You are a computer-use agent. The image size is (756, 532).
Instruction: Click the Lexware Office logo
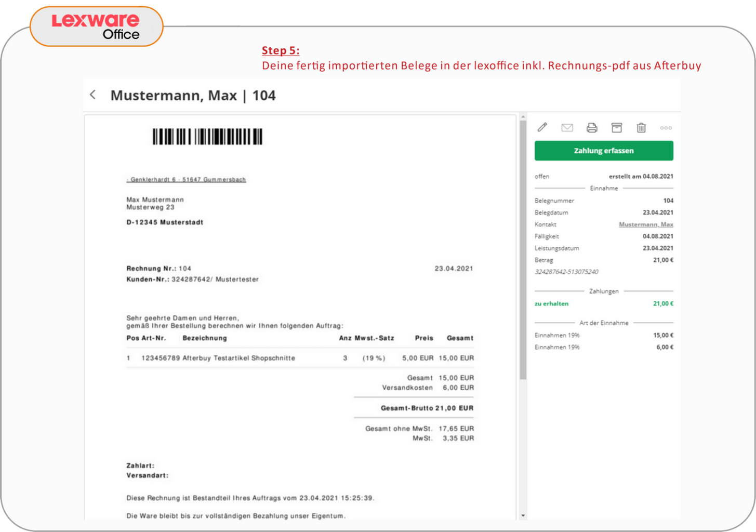96,26
